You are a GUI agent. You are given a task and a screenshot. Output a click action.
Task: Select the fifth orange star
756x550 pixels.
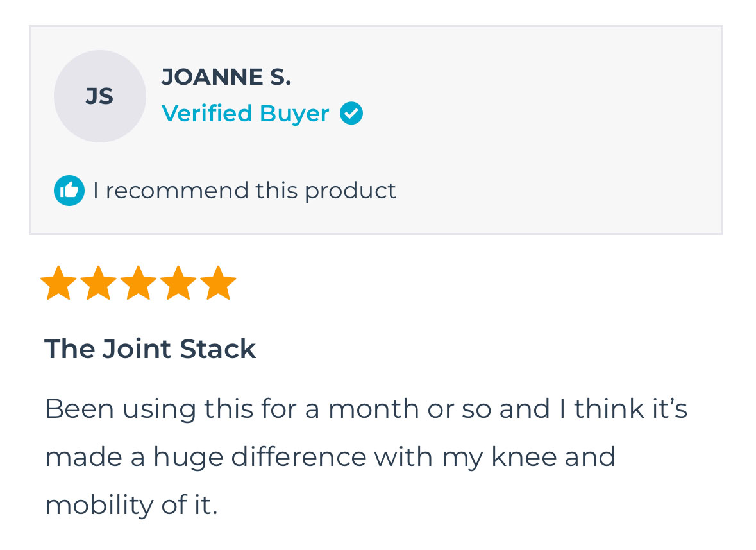(x=218, y=284)
